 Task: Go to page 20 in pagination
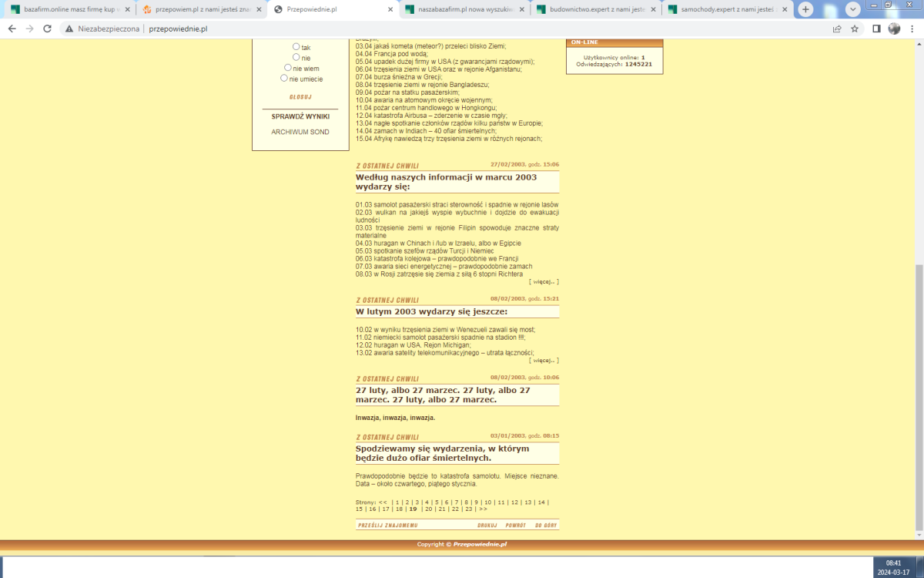pyautogui.click(x=428, y=509)
